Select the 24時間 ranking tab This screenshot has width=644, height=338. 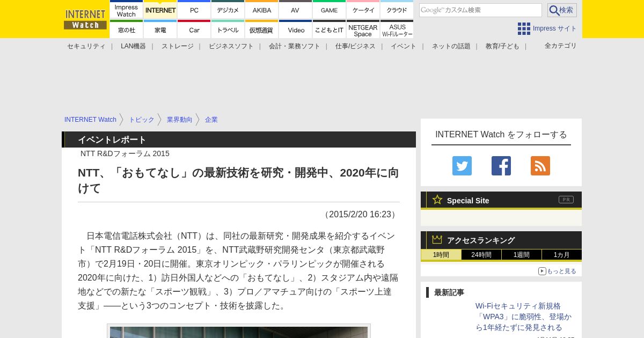pyautogui.click(x=481, y=255)
